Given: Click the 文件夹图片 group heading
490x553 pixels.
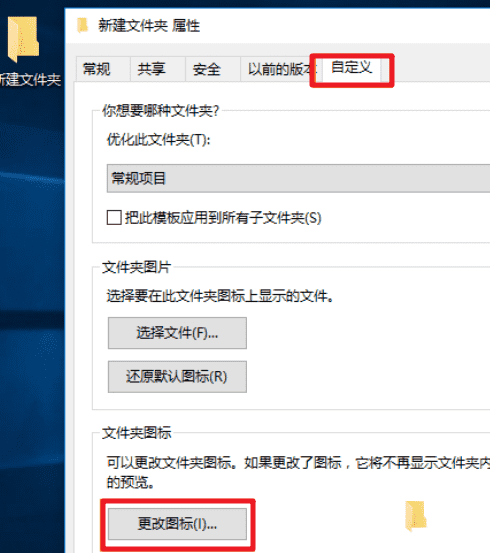Looking at the screenshot, I should coord(137,267).
